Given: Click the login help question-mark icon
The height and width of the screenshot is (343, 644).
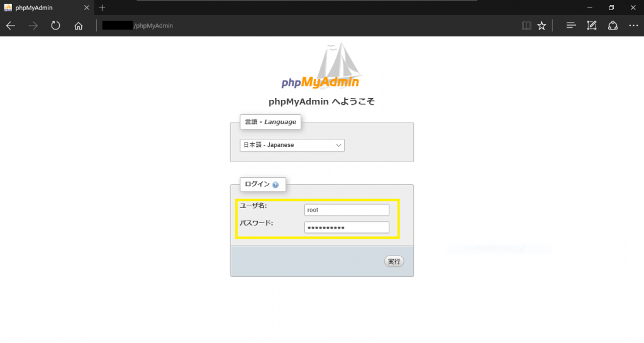Looking at the screenshot, I should 275,185.
